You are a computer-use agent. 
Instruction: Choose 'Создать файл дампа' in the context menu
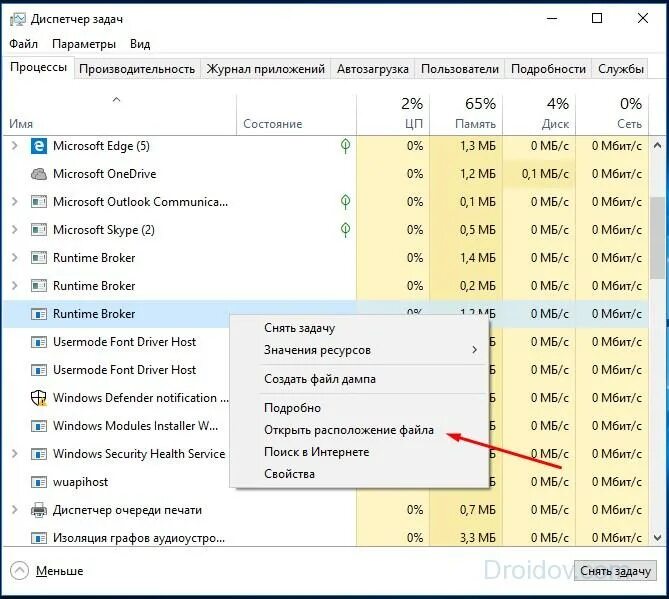click(x=359, y=379)
